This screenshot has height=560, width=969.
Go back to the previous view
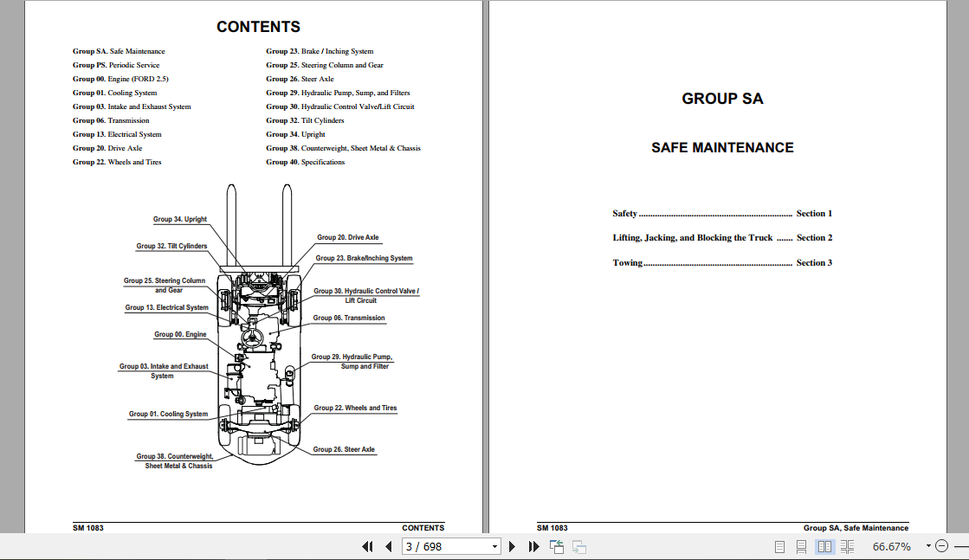tap(557, 546)
